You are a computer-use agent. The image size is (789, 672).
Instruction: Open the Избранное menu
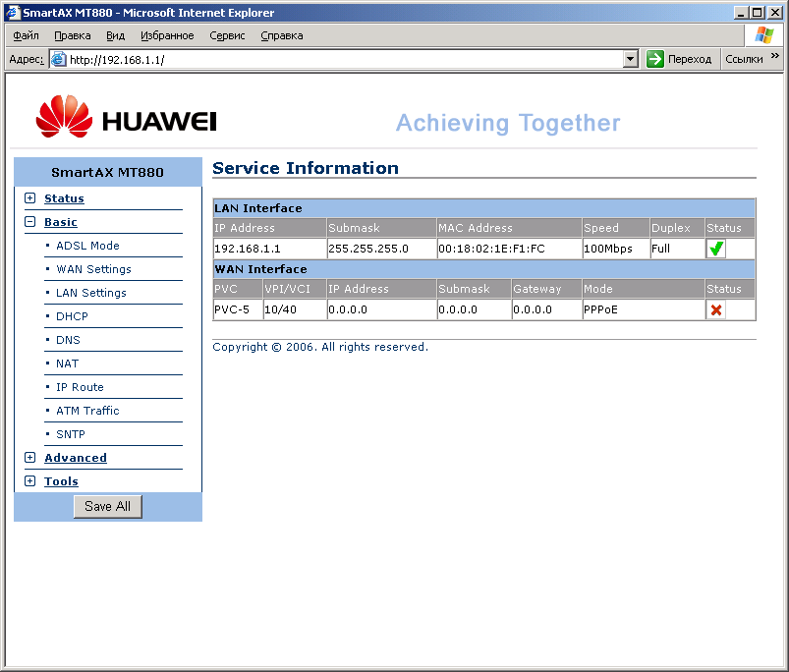169,35
